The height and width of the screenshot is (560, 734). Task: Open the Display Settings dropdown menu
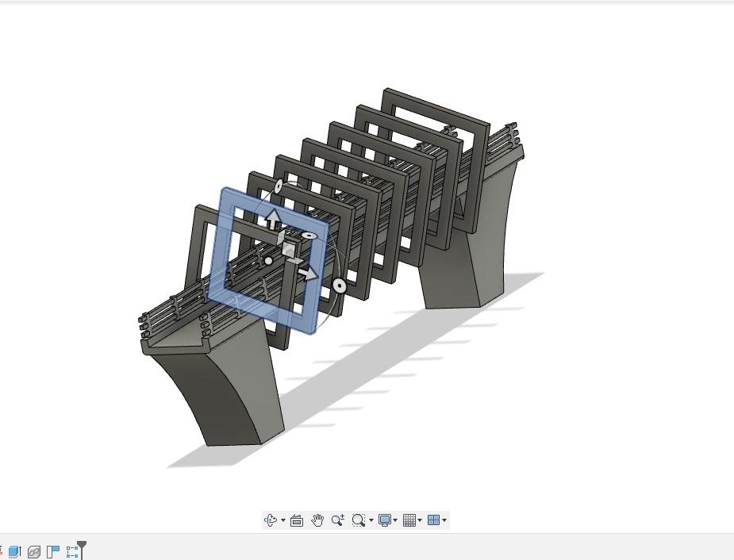click(x=394, y=520)
